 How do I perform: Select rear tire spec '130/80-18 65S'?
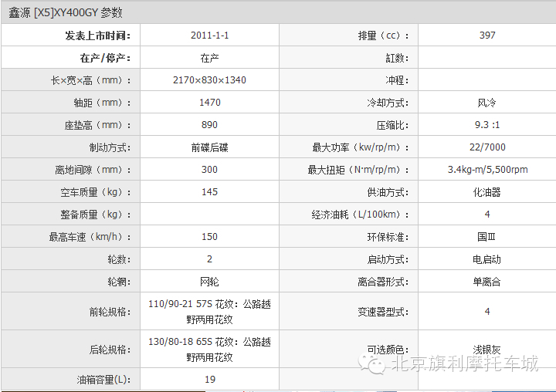pyautogui.click(x=180, y=341)
